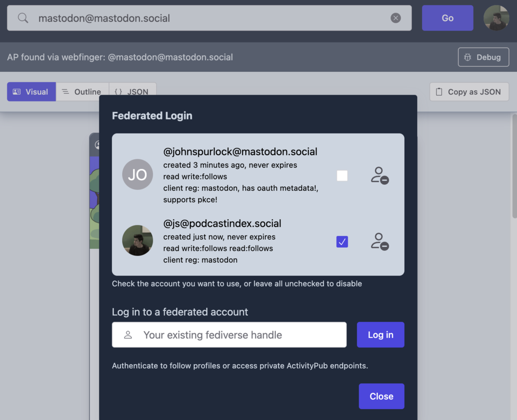
Task: Open the Debug panel button
Action: (483, 57)
